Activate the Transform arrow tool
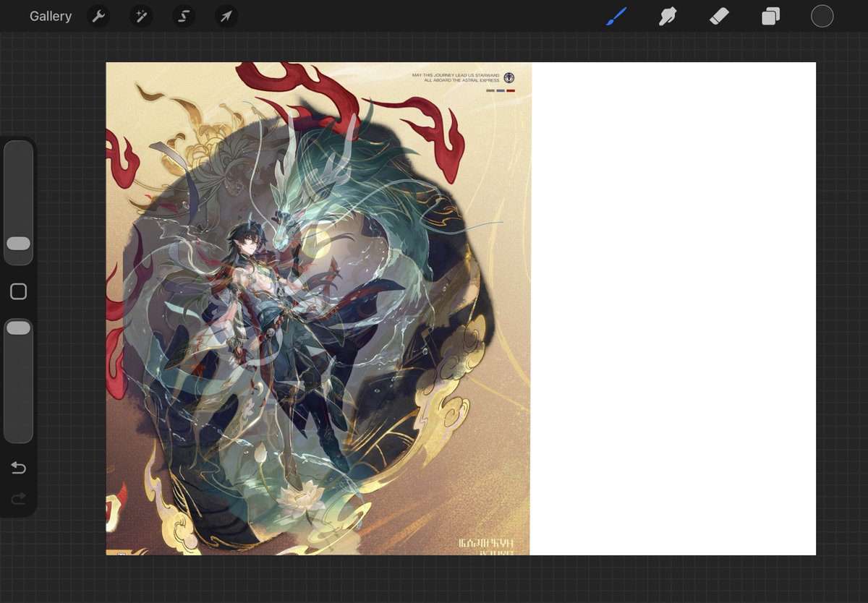 point(226,16)
